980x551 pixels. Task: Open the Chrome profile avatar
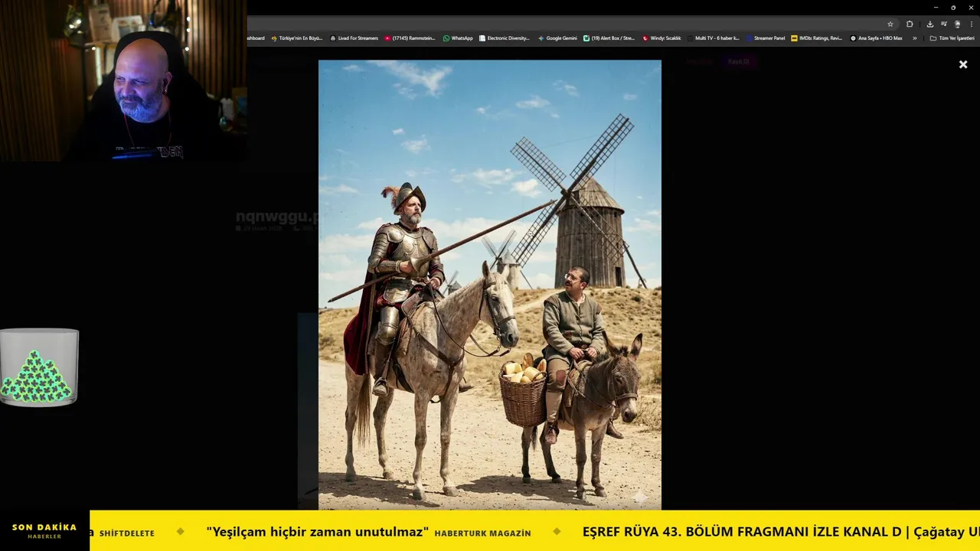(x=957, y=24)
